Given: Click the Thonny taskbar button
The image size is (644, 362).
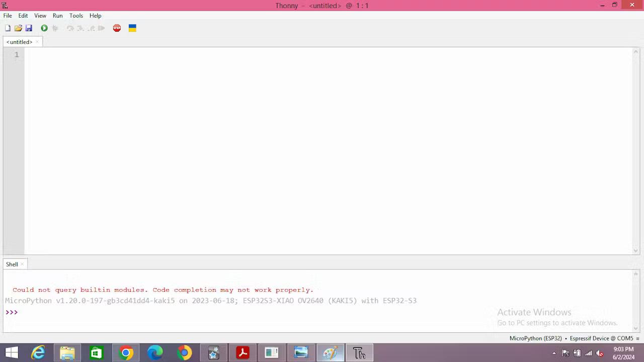Looking at the screenshot, I should coord(359,353).
